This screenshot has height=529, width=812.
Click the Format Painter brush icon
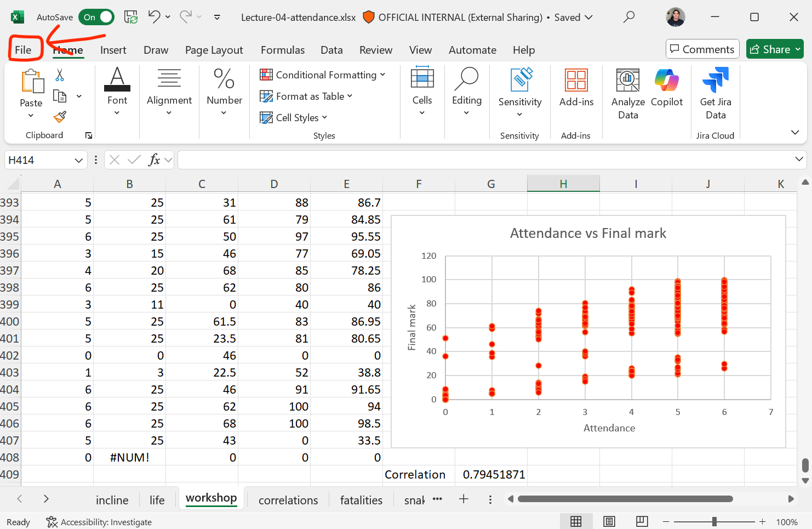(x=60, y=117)
